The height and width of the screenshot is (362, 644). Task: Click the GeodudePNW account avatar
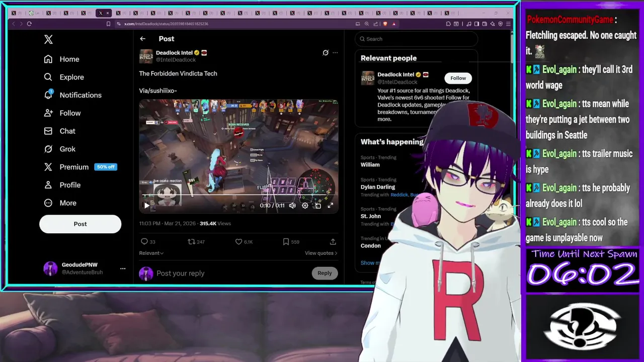tap(50, 268)
